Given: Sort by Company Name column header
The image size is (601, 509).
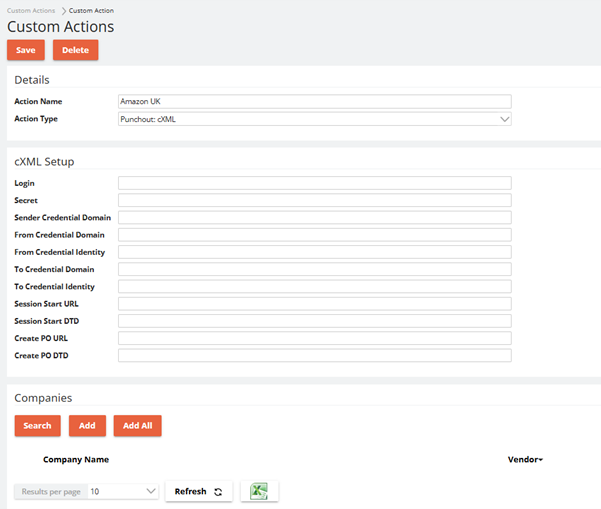Looking at the screenshot, I should [76, 460].
